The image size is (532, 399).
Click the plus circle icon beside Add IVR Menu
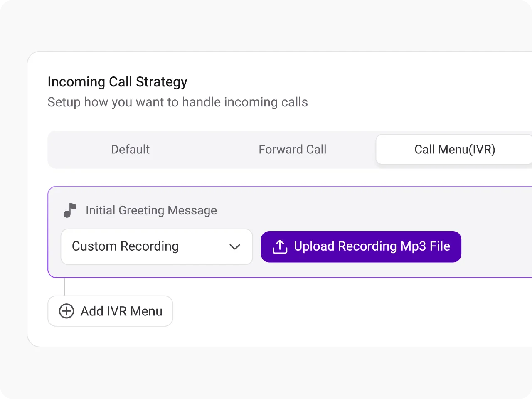click(x=66, y=311)
